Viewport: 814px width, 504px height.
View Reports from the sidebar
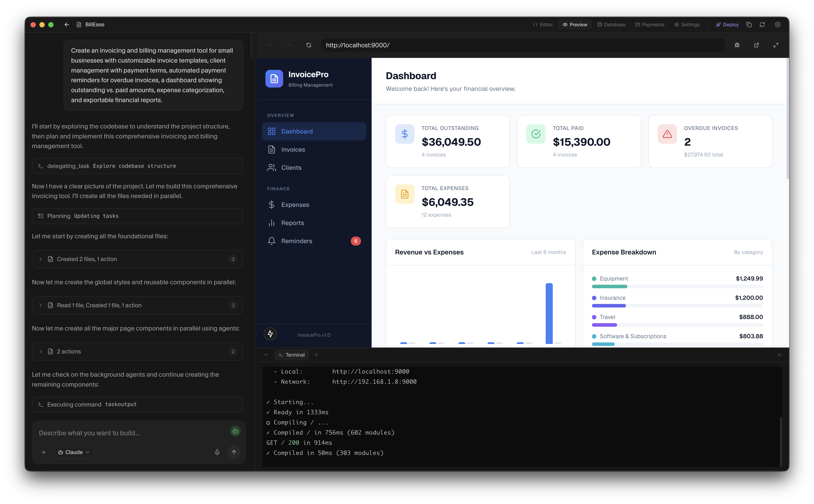pos(292,223)
